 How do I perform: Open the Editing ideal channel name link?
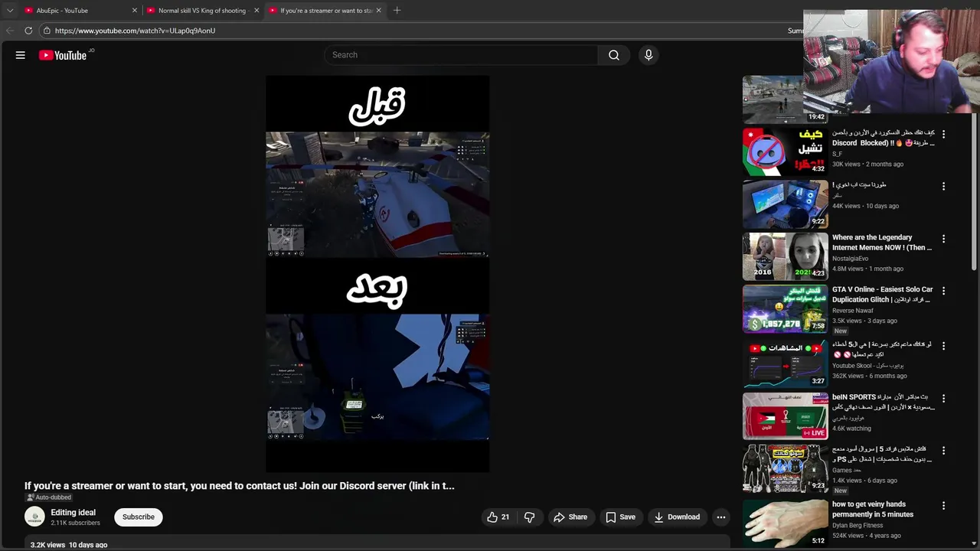(73, 513)
